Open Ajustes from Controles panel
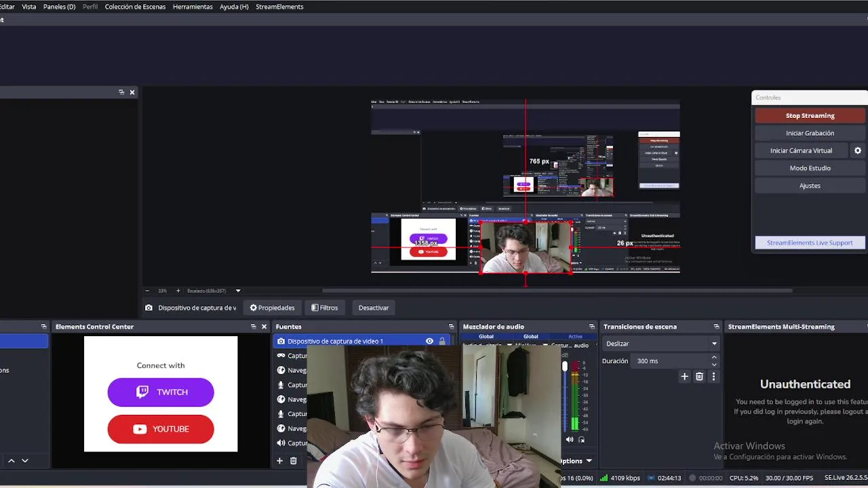 point(810,186)
